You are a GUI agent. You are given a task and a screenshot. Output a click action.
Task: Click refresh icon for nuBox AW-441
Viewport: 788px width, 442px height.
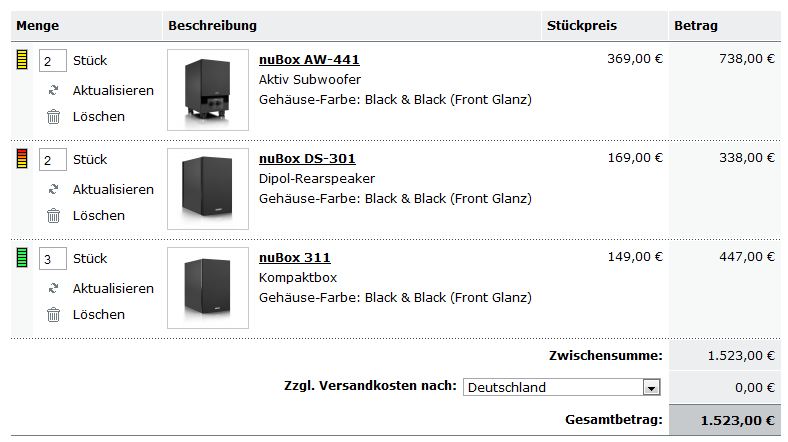point(53,90)
